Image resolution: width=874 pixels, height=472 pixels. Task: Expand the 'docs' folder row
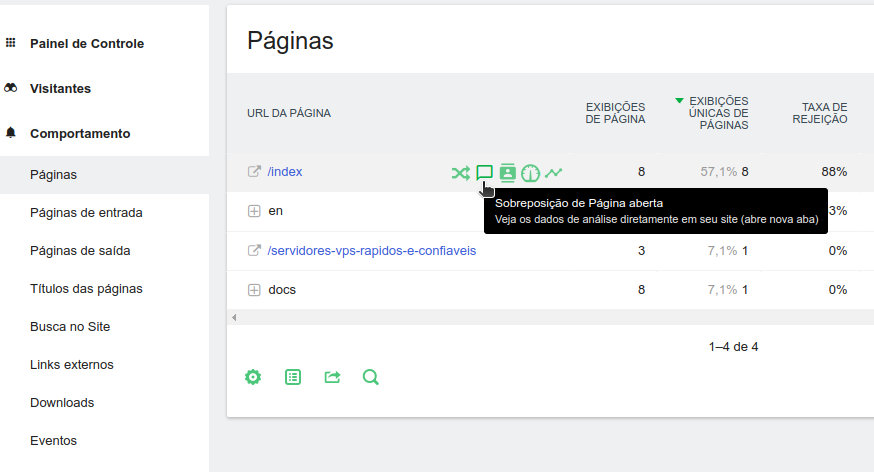(x=254, y=290)
